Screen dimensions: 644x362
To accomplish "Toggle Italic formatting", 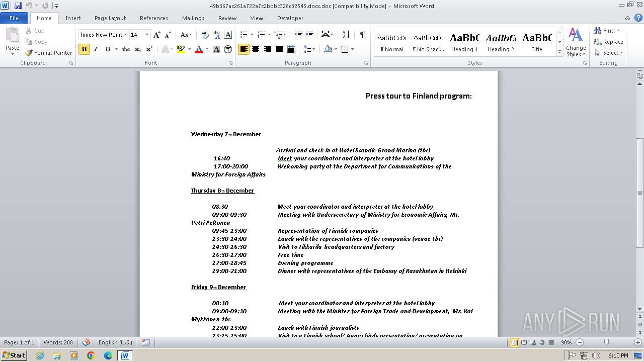I will point(96,49).
